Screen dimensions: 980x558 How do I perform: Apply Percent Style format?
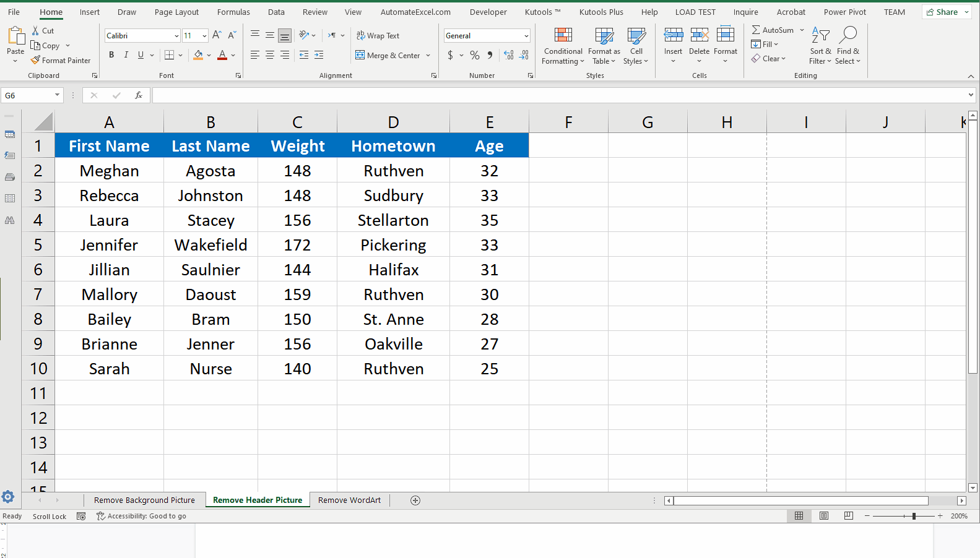475,55
